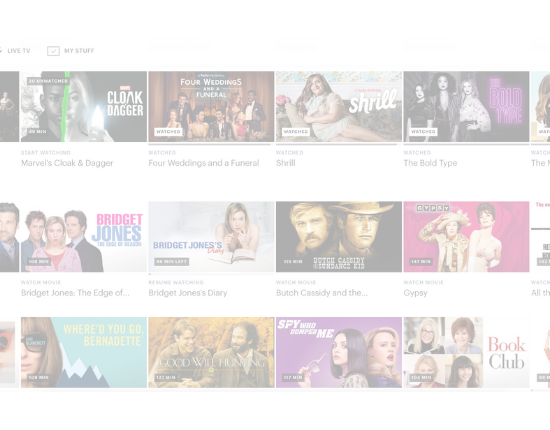Viewport: 550px width, 430px height.
Task: Open the Shrill show thumbnail
Action: [x=339, y=107]
